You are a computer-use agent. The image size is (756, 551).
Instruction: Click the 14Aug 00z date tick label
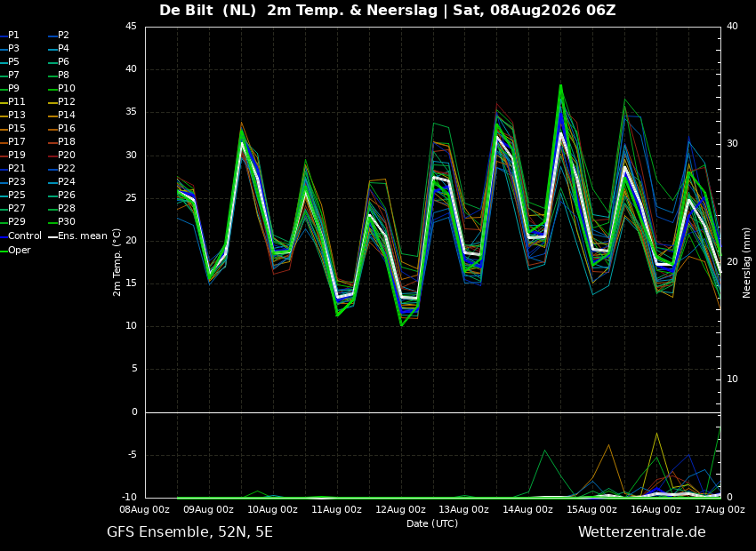(x=528, y=509)
